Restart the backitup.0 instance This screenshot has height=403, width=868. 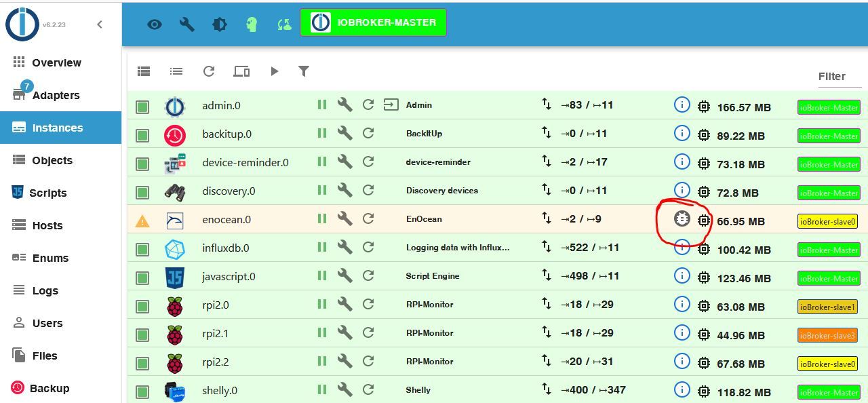[368, 133]
